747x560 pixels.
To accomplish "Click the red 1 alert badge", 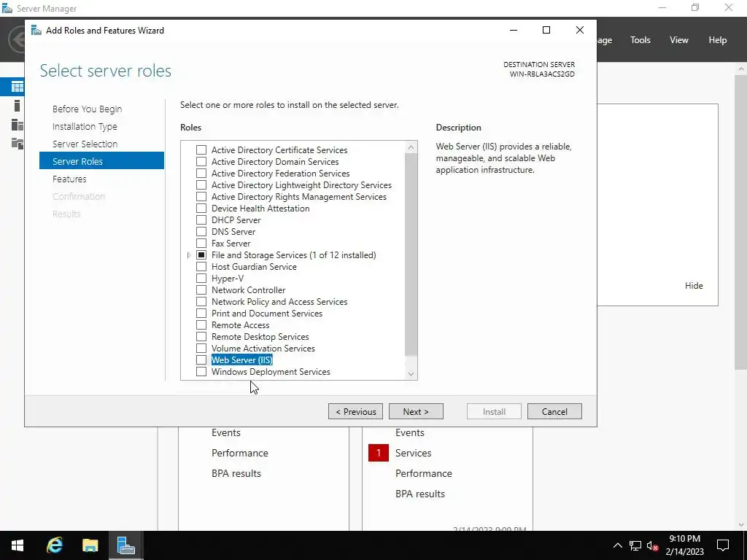I will (x=379, y=453).
